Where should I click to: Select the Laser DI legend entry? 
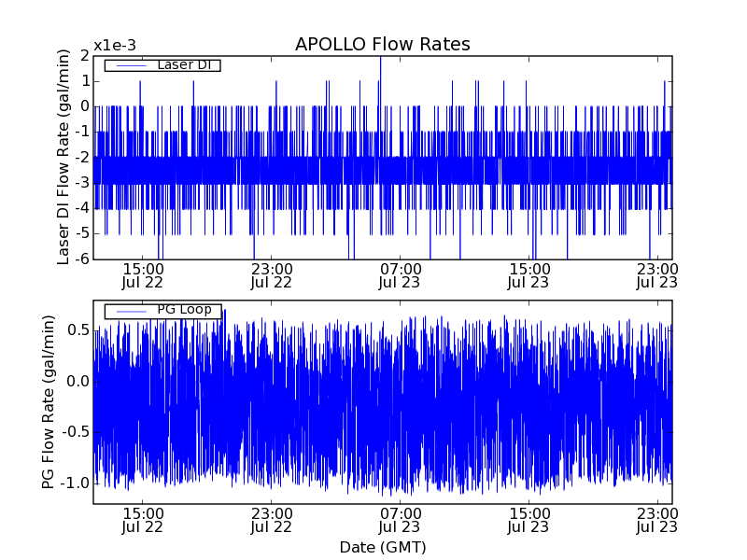click(x=162, y=64)
